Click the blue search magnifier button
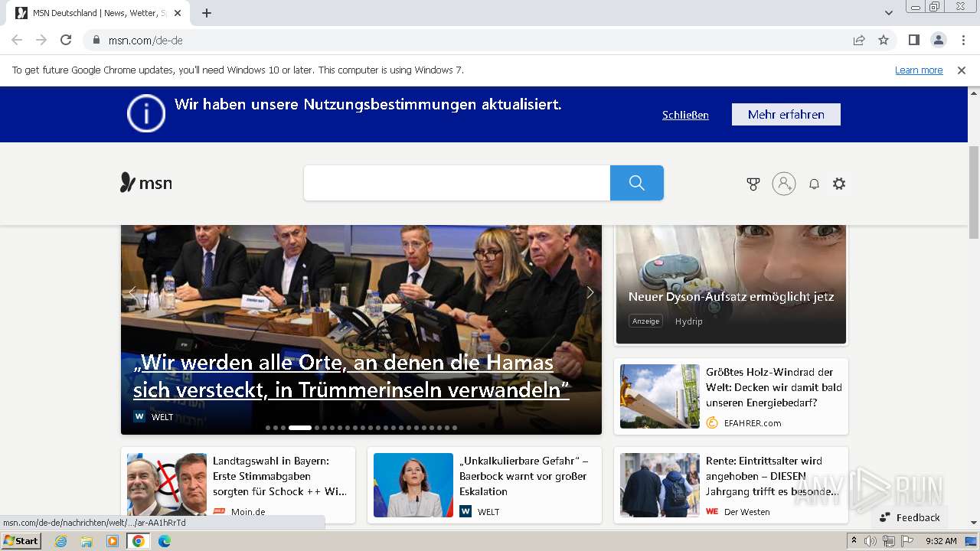Image resolution: width=980 pixels, height=551 pixels. pos(637,183)
